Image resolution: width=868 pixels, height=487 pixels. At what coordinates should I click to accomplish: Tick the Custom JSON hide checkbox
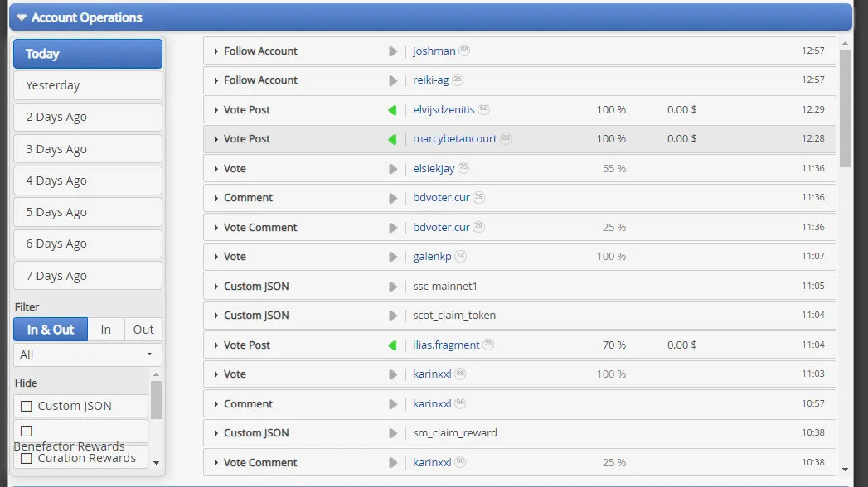coord(26,407)
